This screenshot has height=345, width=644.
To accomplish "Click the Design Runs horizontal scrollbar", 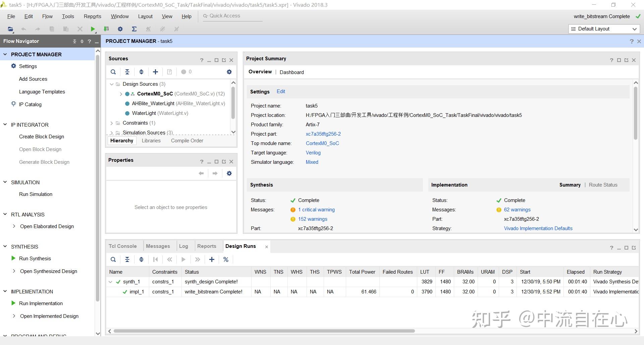I will (x=264, y=331).
